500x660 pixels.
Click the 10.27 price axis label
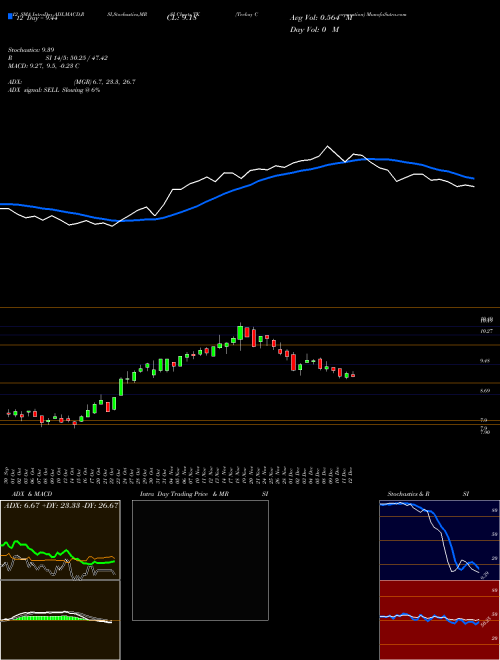pos(487,331)
